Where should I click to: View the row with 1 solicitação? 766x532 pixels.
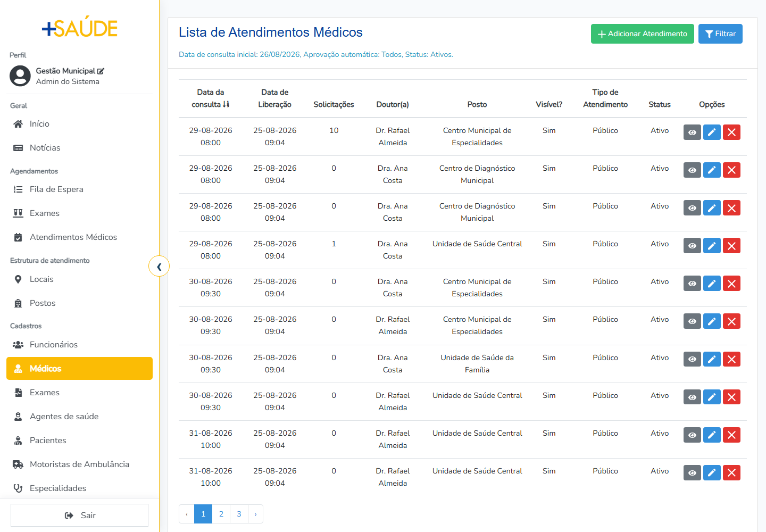692,246
